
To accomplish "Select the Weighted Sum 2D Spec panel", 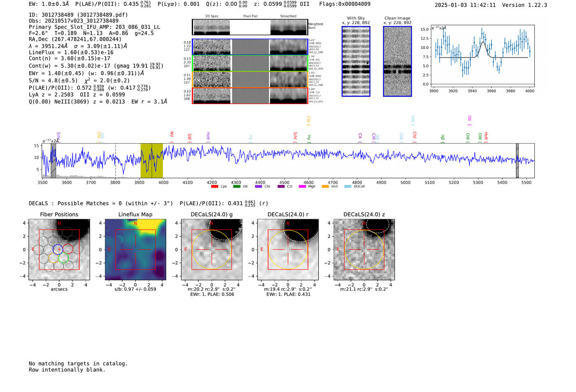I will 212,27.
